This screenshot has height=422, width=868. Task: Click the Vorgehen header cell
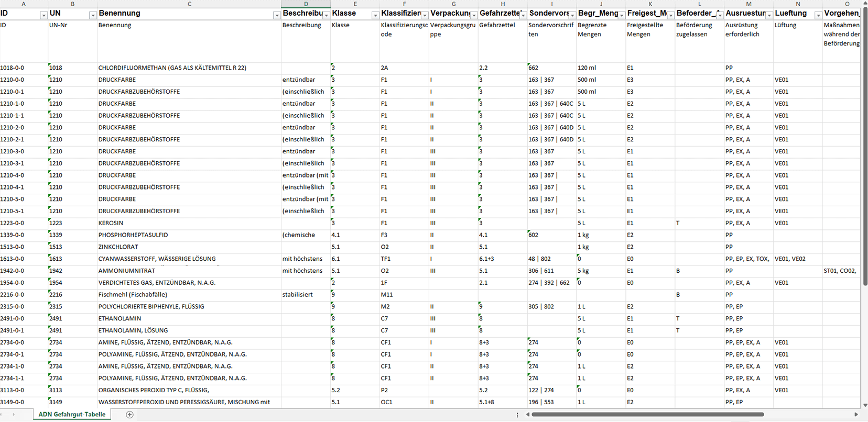coord(841,14)
